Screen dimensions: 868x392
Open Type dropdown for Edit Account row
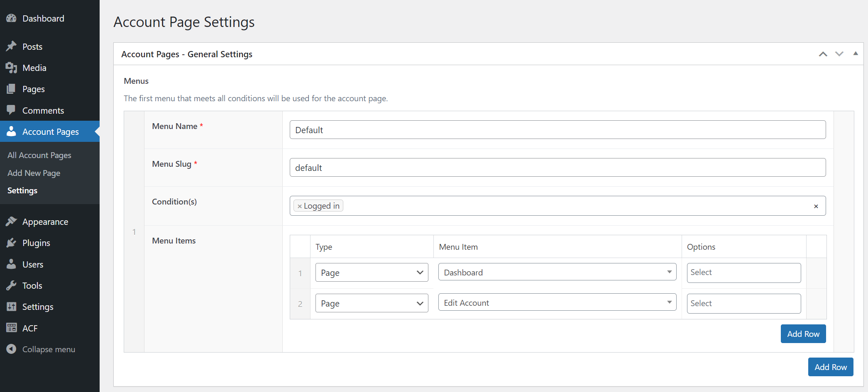(x=372, y=303)
